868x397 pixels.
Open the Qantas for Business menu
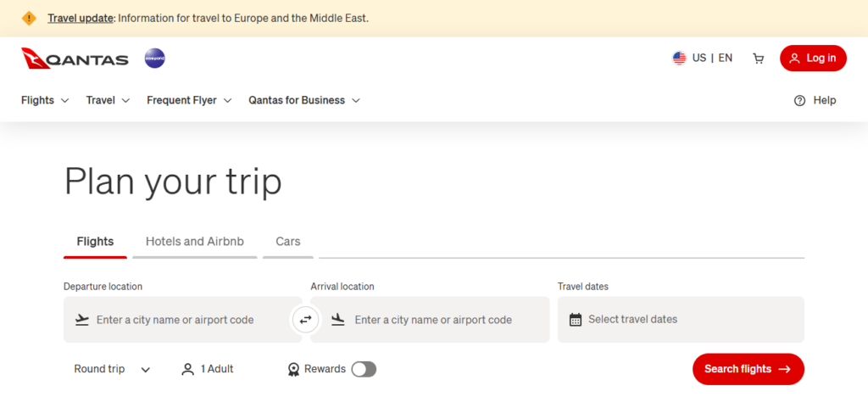pos(304,100)
